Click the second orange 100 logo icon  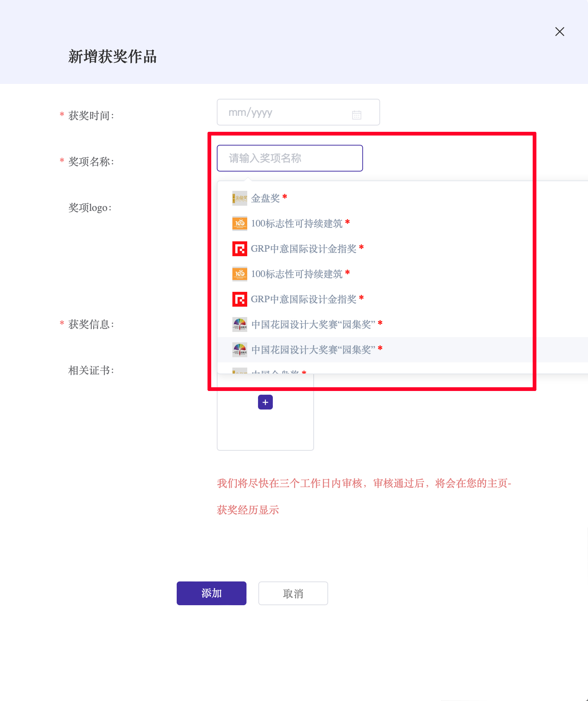tap(239, 274)
